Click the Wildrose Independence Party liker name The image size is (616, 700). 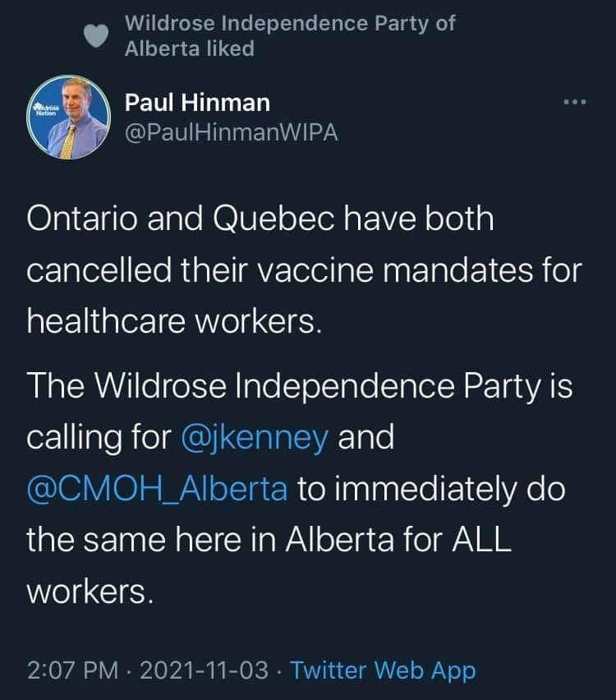point(289,23)
